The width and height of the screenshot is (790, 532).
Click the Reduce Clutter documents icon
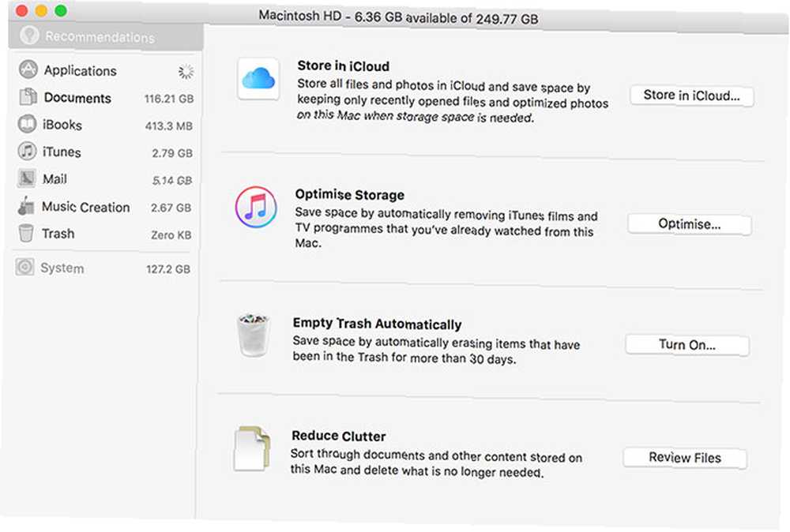click(x=252, y=448)
